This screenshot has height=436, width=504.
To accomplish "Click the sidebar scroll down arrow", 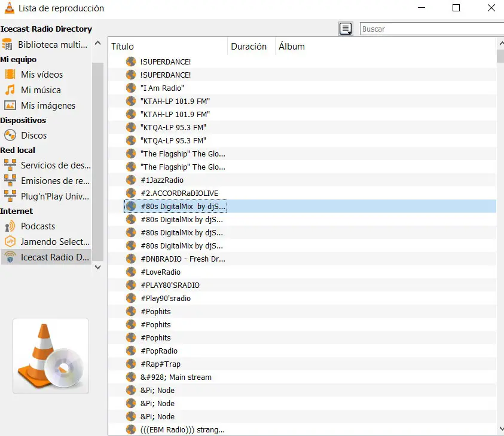I will (x=97, y=267).
